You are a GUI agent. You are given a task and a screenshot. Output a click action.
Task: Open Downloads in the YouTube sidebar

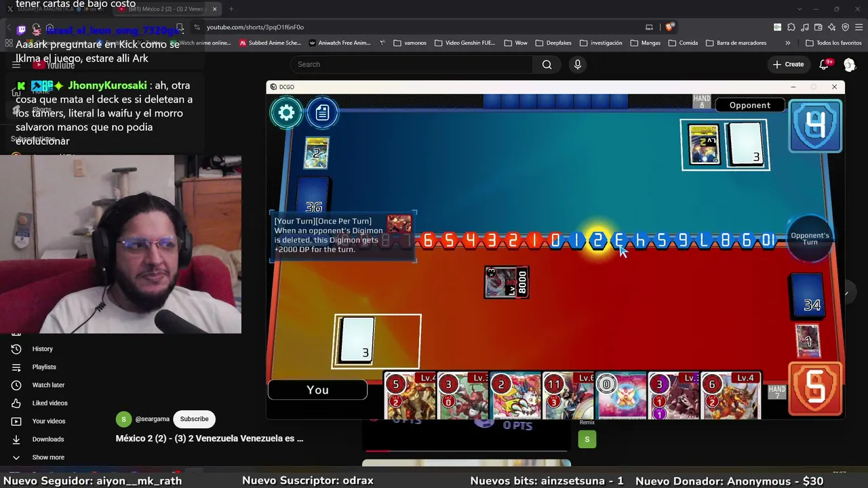click(x=48, y=439)
